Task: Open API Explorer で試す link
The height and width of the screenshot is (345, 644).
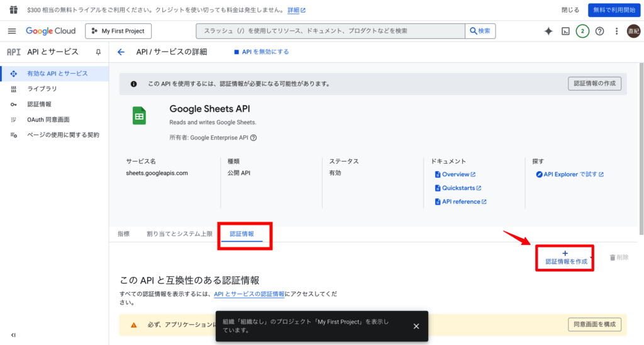Action: click(570, 174)
